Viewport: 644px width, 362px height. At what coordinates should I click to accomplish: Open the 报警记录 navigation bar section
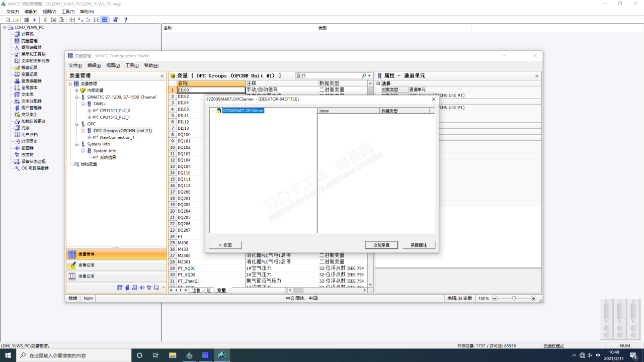coord(116,265)
